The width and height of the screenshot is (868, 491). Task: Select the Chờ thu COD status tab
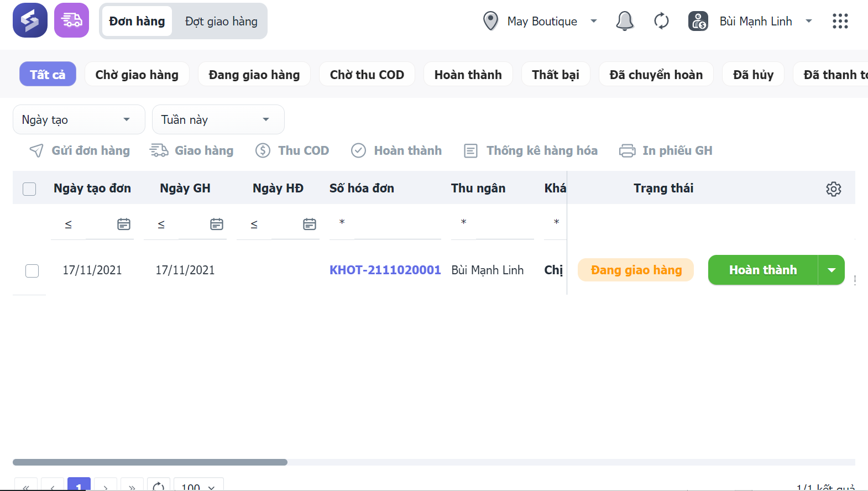pyautogui.click(x=367, y=75)
